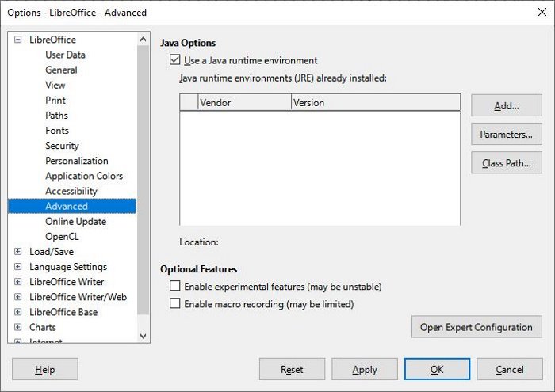This screenshot has width=555, height=392.
Task: Close the Options dialog window
Action: (x=542, y=12)
